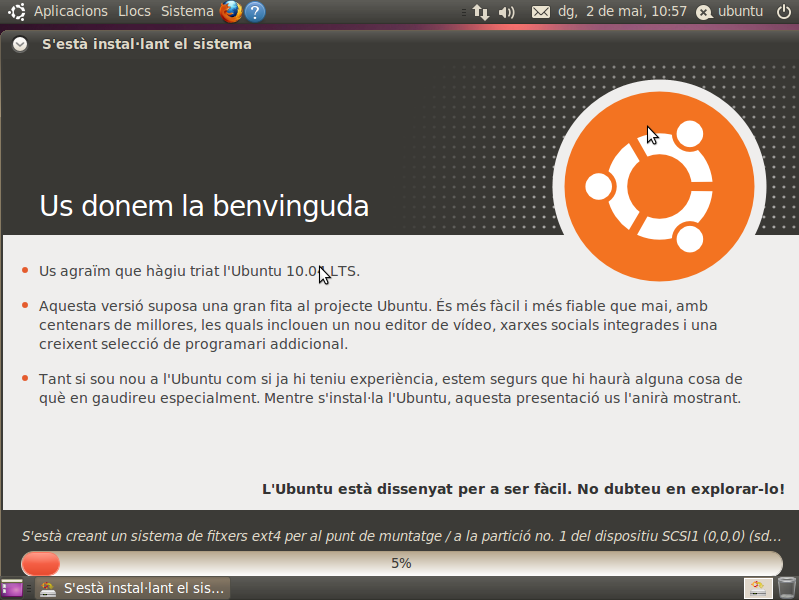Image resolution: width=799 pixels, height=600 pixels.
Task: Open the Sistema menu
Action: click(187, 11)
